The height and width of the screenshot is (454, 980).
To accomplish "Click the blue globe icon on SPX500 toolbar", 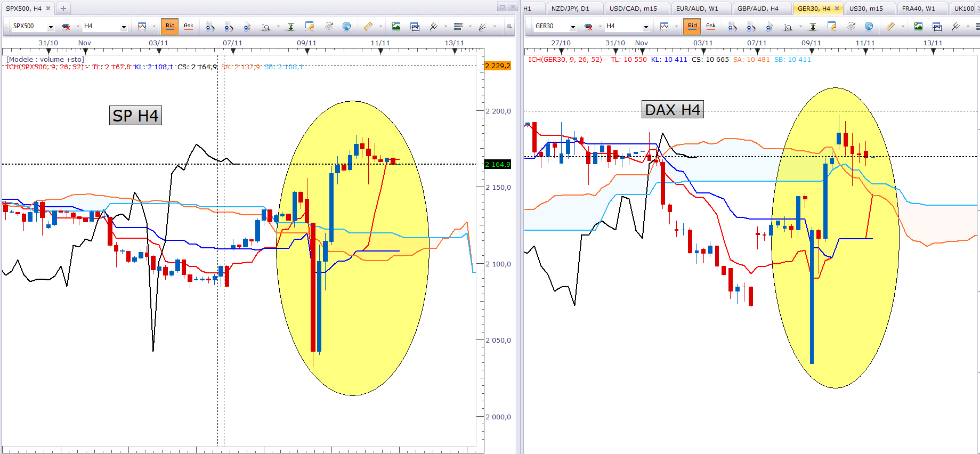I will point(346,26).
